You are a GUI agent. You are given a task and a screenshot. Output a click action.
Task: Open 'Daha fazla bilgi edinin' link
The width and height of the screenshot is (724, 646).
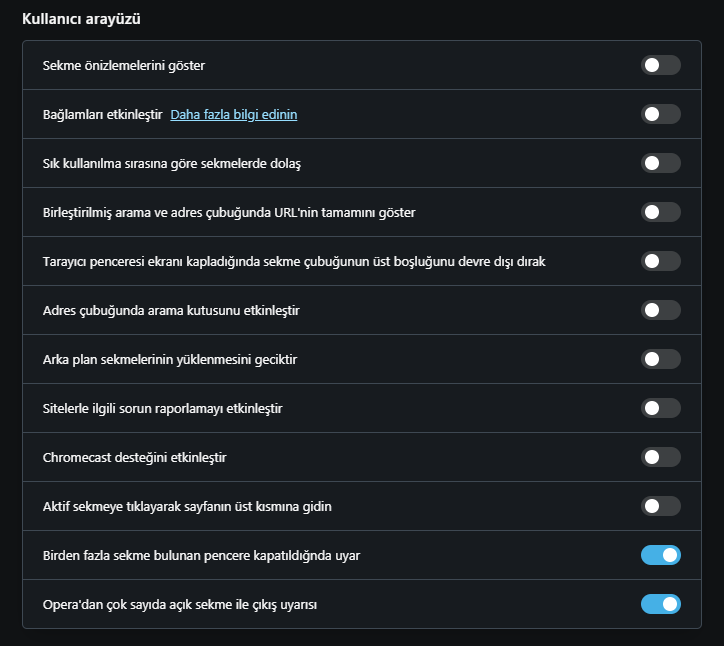tap(234, 115)
